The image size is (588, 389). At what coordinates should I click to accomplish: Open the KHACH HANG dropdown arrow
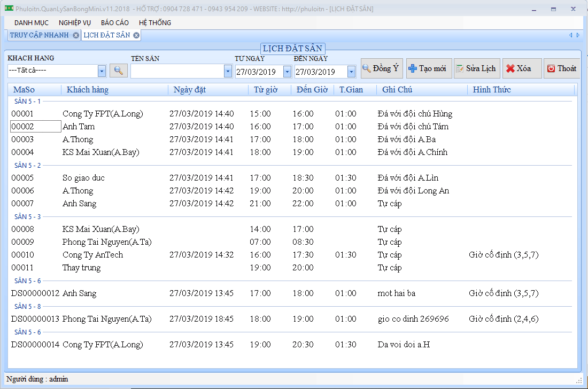click(102, 71)
